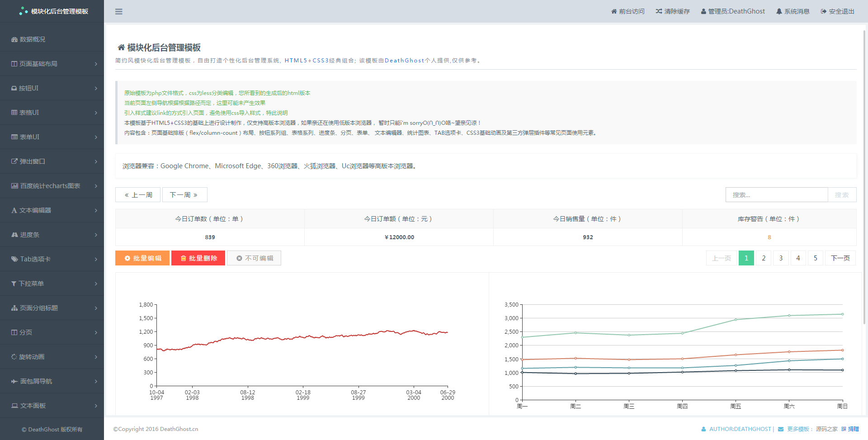This screenshot has height=440, width=868.
Task: Switch to the 管理员:DeathGhost account entry
Action: pyautogui.click(x=733, y=11)
